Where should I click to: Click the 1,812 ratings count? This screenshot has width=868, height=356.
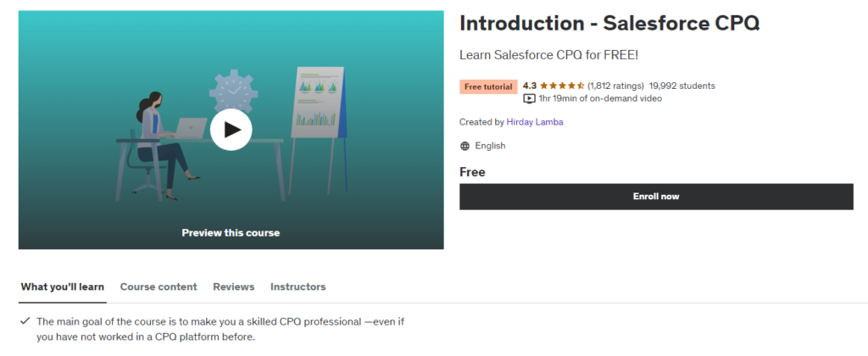pos(615,86)
